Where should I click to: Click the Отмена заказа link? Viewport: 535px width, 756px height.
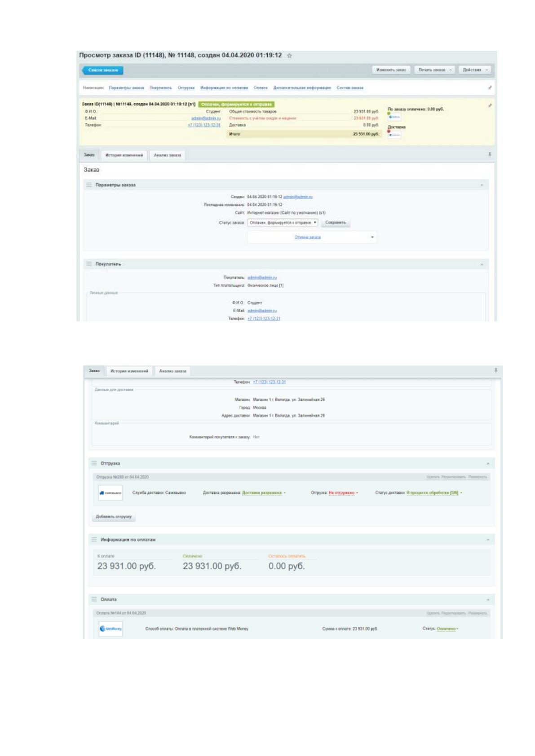tap(308, 237)
